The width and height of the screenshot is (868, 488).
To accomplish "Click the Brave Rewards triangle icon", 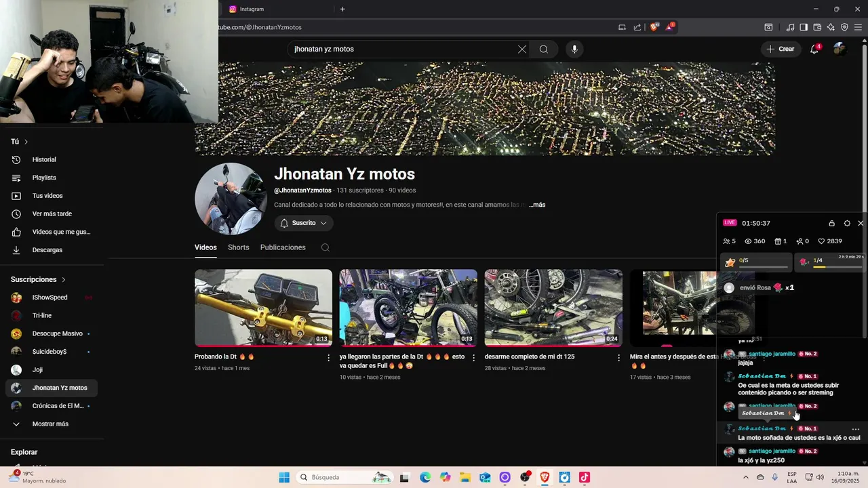I will point(671,27).
